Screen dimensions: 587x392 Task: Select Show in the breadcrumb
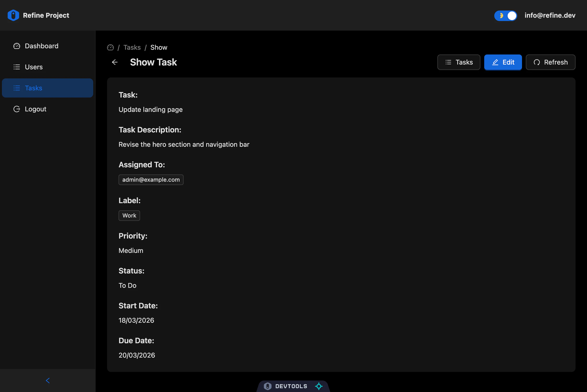tap(158, 47)
